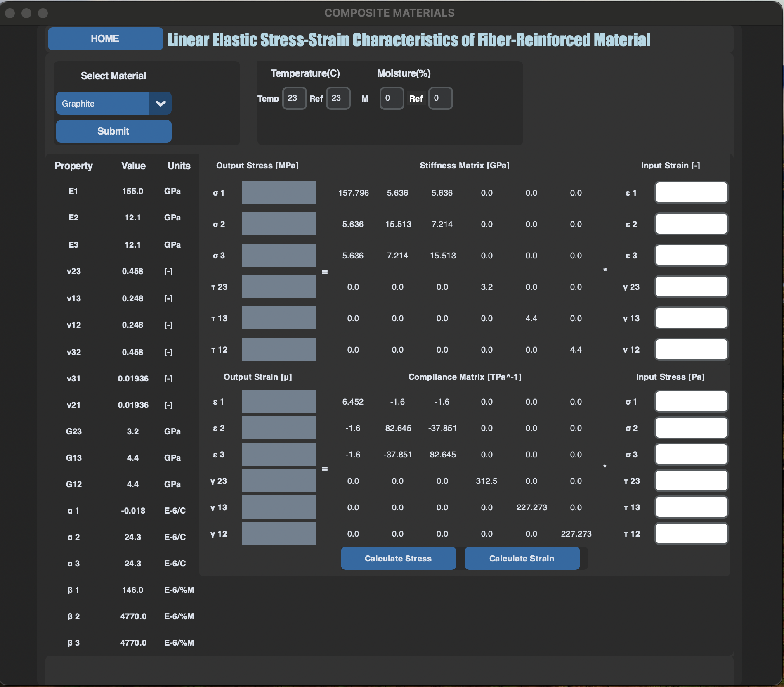Click the Output Stress [MPa] heading
The width and height of the screenshot is (784, 687).
[257, 166]
